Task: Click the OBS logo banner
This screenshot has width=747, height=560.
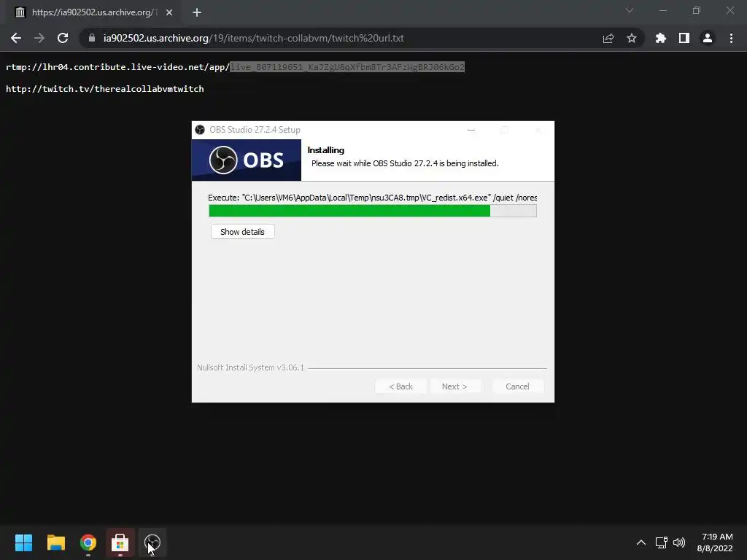Action: pyautogui.click(x=247, y=160)
